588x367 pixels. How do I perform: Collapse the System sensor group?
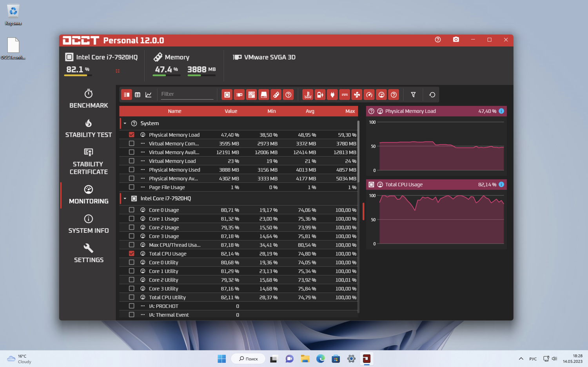coord(125,123)
